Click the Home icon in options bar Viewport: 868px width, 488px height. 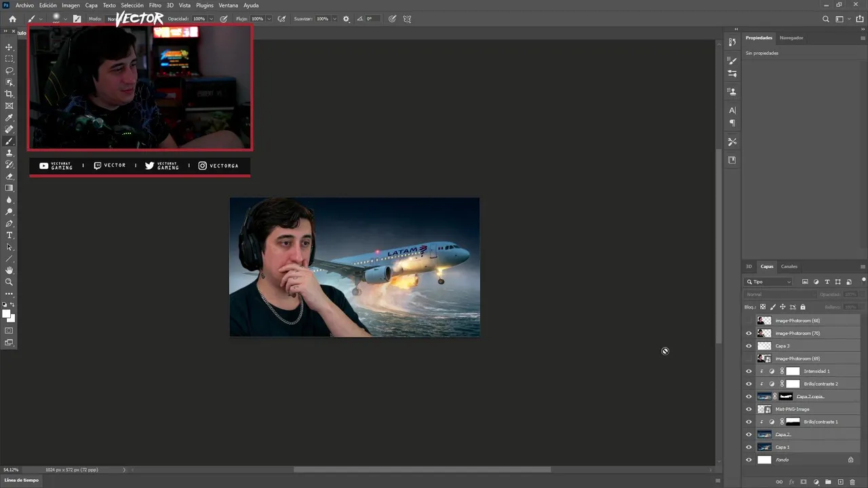tap(12, 19)
